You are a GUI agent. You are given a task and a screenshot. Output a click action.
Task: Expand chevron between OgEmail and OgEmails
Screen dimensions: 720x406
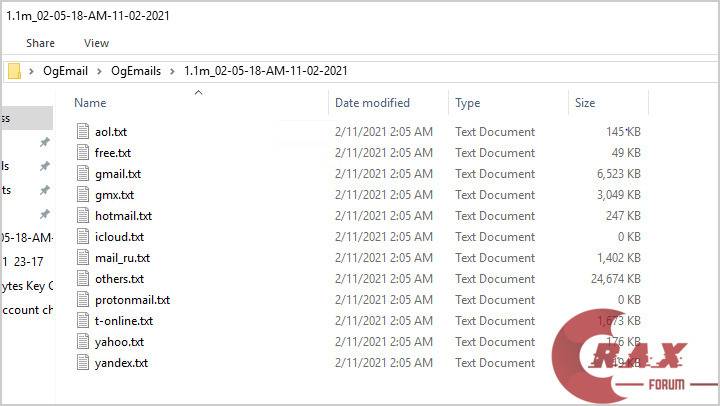click(102, 71)
